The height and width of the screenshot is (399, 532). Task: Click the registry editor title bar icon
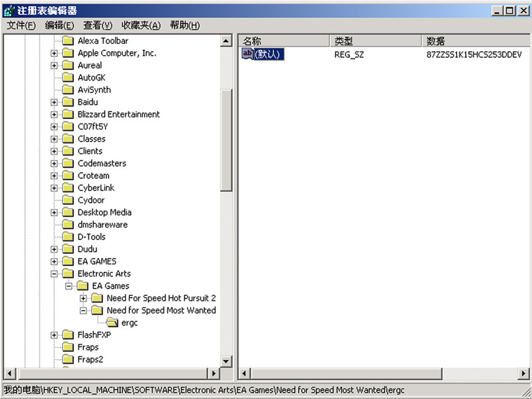[x=9, y=11]
